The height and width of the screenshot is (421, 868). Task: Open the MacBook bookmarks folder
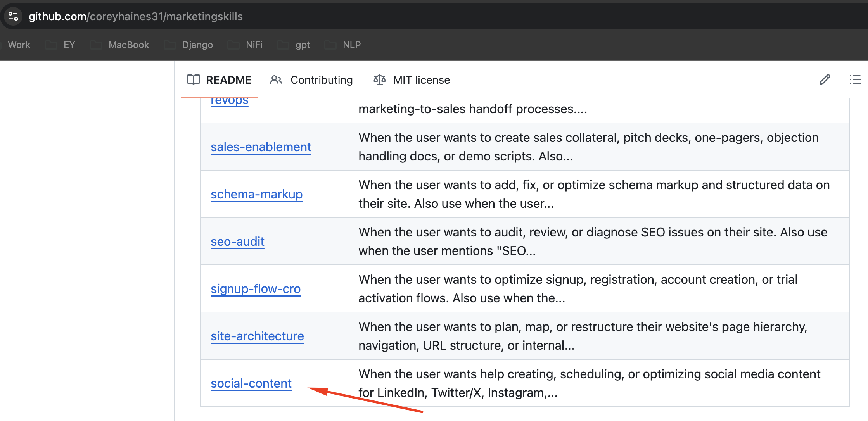(119, 45)
